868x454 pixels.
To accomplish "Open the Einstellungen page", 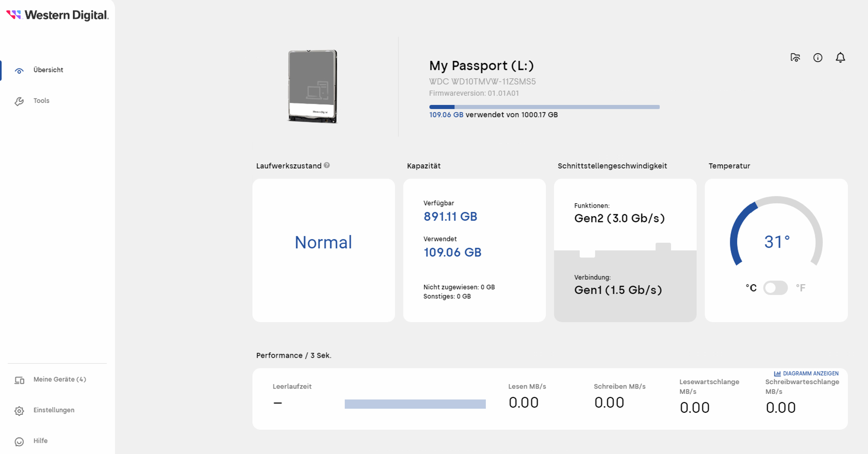I will pyautogui.click(x=54, y=410).
